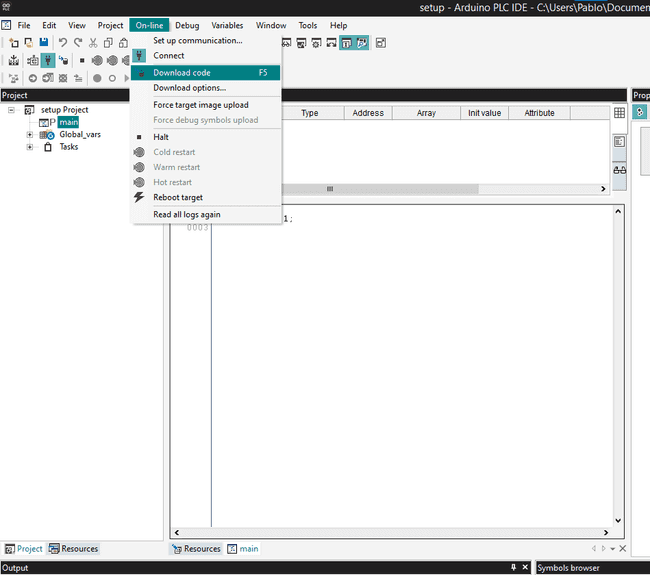Click the Redo arrow icon
The image size is (650, 575).
coord(77,43)
